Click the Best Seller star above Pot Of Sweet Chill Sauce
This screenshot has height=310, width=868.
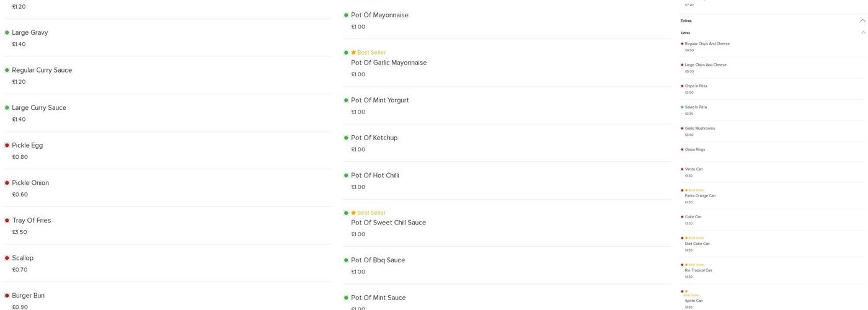pos(353,213)
